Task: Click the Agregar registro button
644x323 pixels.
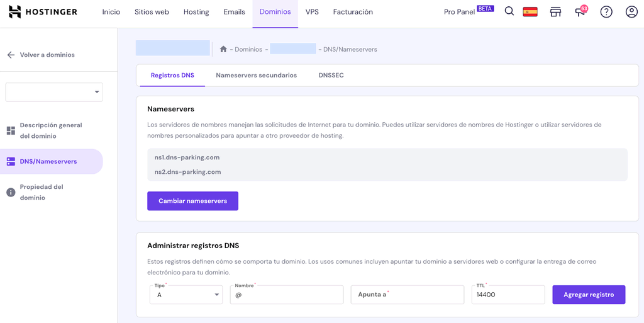Action: (x=589, y=295)
